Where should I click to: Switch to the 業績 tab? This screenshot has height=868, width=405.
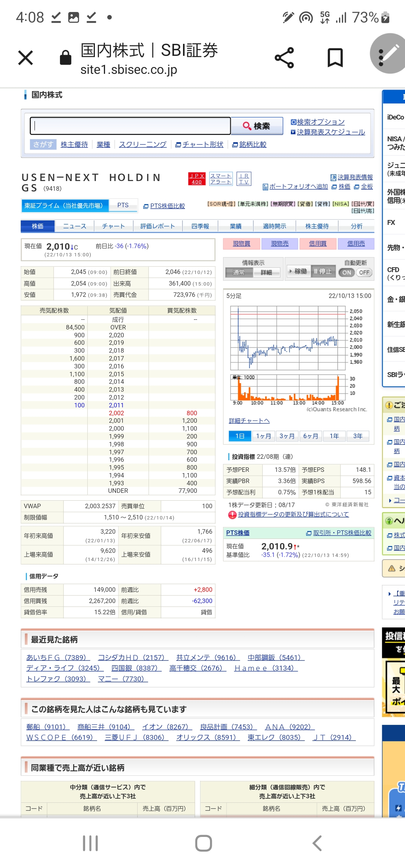[235, 226]
